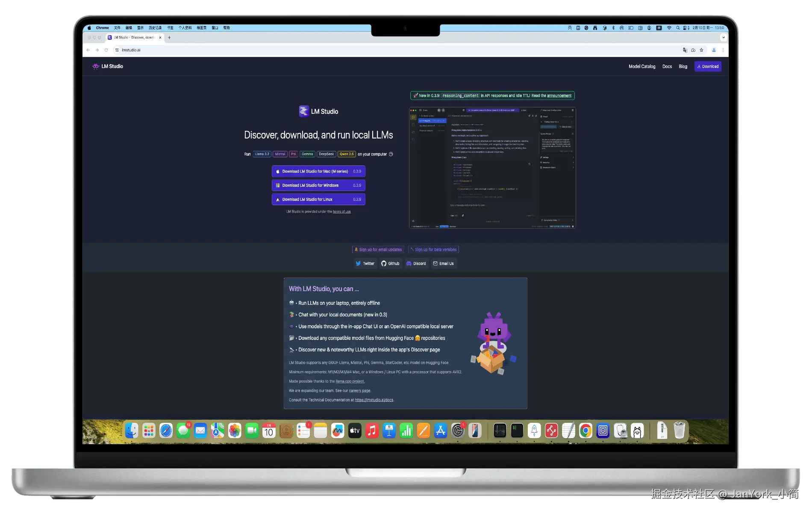Viewport: 812px width, 513px height.
Task: Click the LM Studio app screenshot preview
Action: point(492,168)
